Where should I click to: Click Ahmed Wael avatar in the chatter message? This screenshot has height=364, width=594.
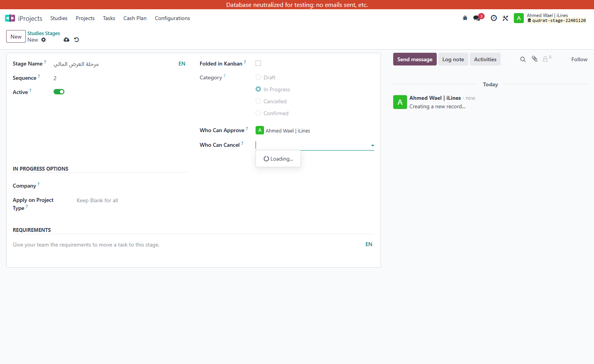tap(400, 102)
